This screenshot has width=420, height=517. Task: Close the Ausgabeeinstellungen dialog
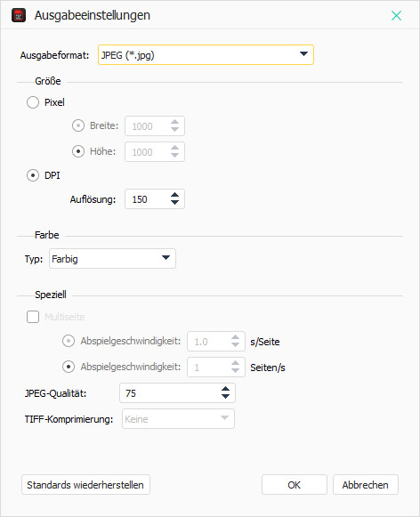(396, 15)
